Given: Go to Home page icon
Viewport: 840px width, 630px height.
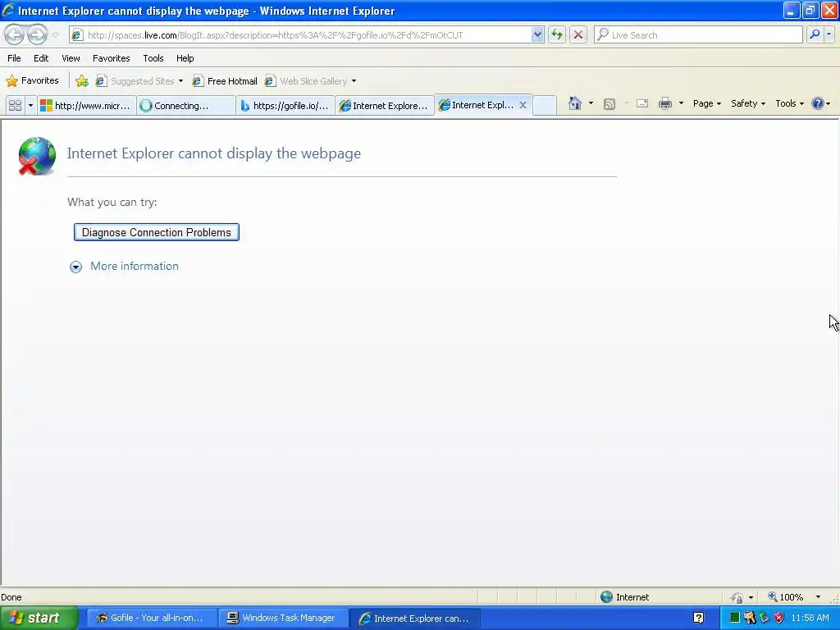Looking at the screenshot, I should [575, 103].
